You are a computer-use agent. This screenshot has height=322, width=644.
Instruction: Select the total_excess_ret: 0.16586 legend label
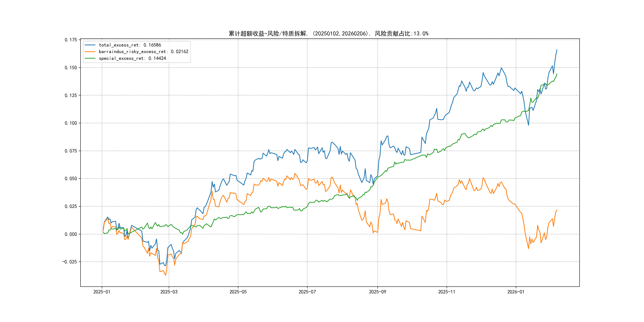pos(130,45)
